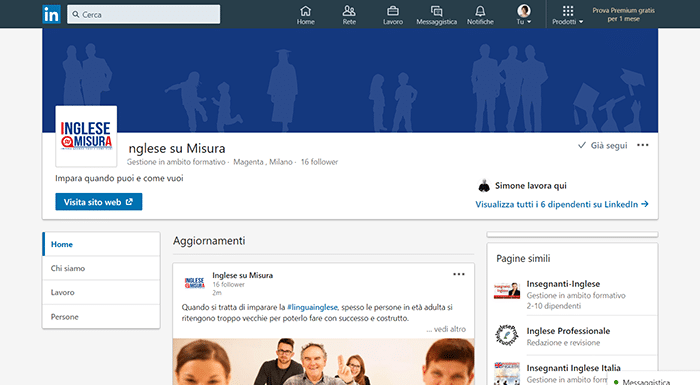Focus the Cerca search field
This screenshot has height=385, width=700.
(144, 14)
